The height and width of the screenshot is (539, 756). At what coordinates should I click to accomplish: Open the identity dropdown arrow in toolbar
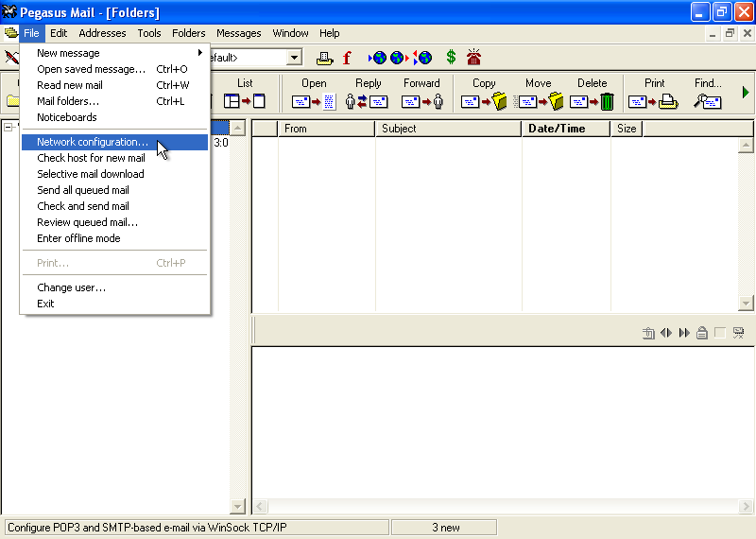(x=294, y=58)
